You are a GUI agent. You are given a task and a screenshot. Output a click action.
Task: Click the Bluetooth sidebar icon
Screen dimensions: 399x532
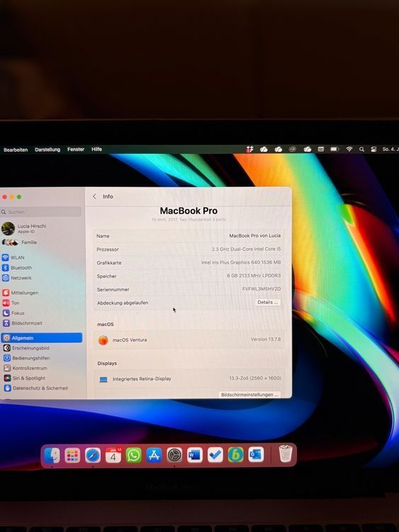tap(6, 267)
